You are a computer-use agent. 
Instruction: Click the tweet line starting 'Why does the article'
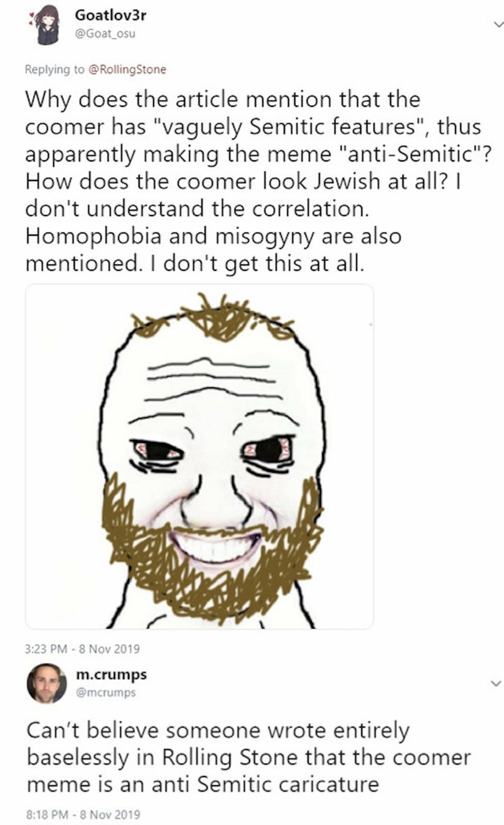pos(223,100)
